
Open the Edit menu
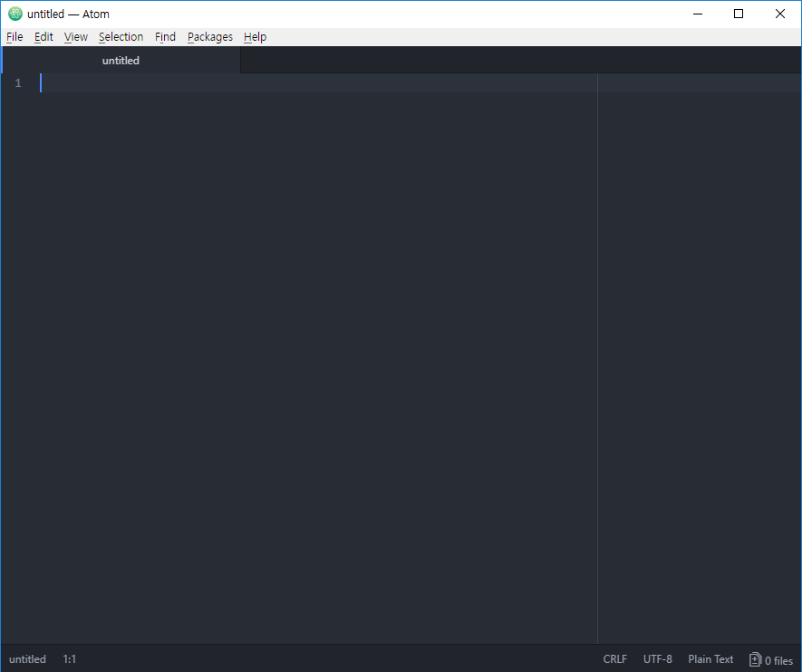(x=43, y=36)
